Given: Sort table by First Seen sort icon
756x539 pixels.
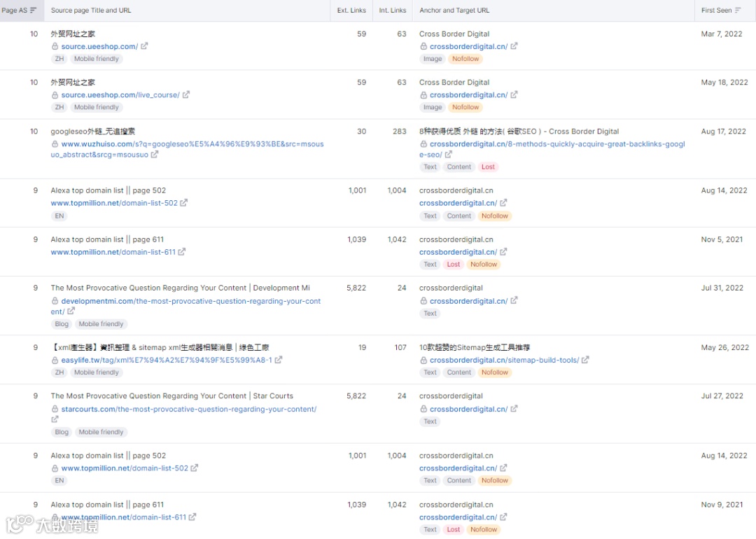Looking at the screenshot, I should pos(738,10).
